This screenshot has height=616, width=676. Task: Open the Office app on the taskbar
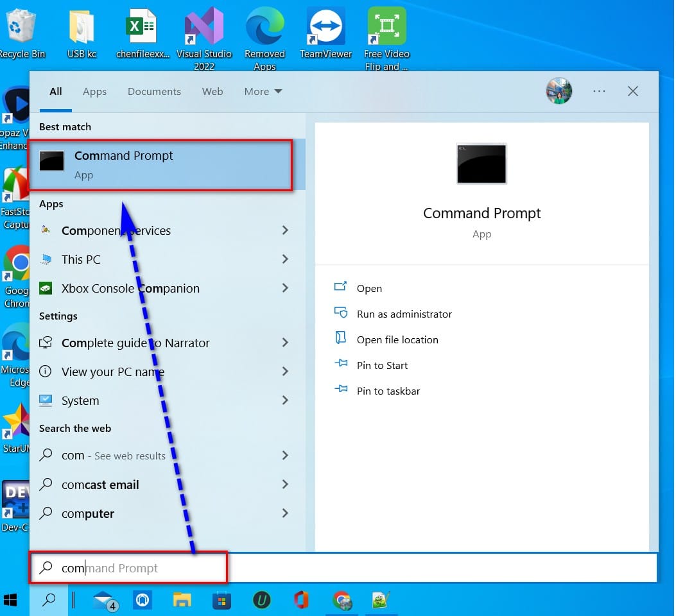[301, 600]
